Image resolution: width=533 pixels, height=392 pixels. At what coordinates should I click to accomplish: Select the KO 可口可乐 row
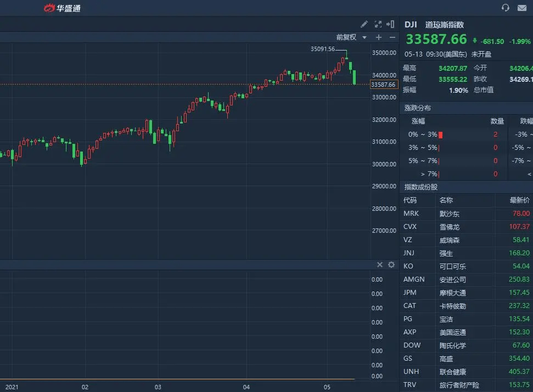tap(467, 266)
